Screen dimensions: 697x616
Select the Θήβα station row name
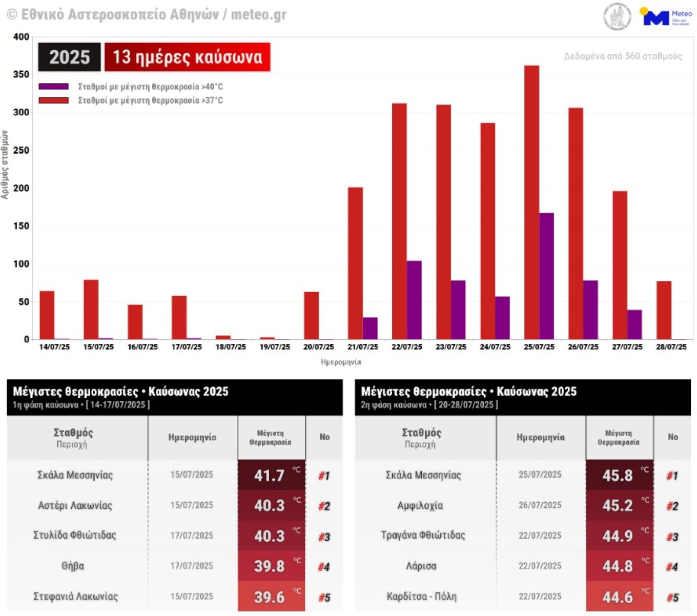(73, 566)
